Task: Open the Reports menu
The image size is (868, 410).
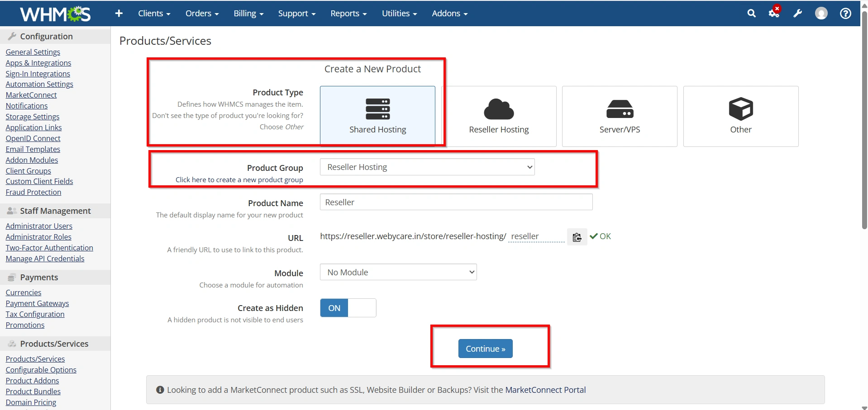Action: (x=348, y=14)
